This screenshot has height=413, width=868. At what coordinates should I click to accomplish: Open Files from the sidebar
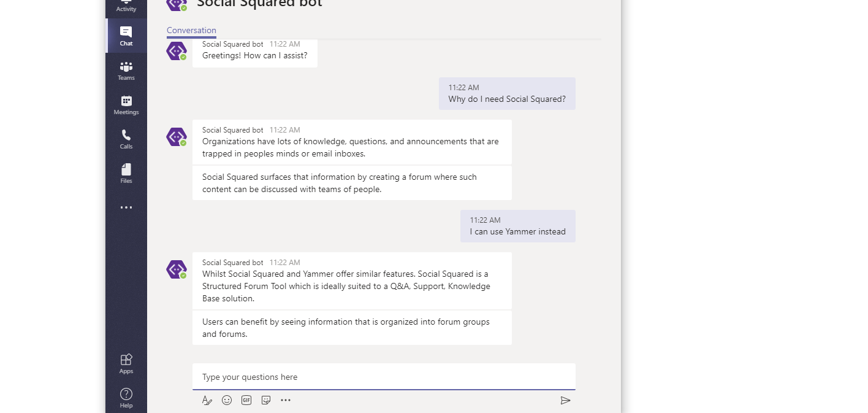[126, 173]
